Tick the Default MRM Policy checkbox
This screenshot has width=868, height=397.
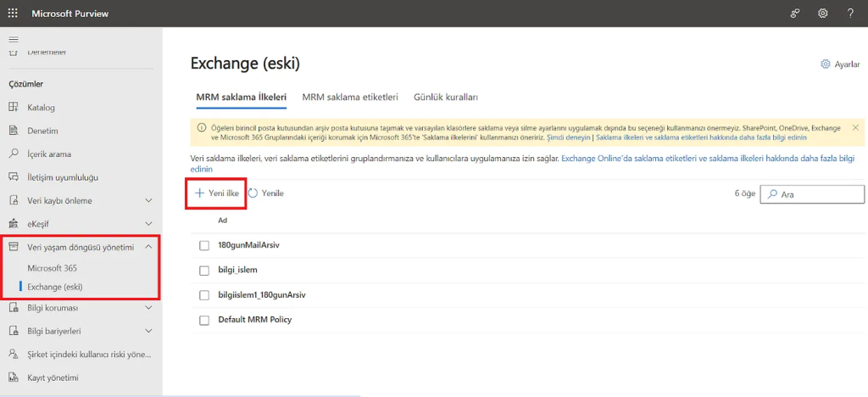pyautogui.click(x=203, y=320)
